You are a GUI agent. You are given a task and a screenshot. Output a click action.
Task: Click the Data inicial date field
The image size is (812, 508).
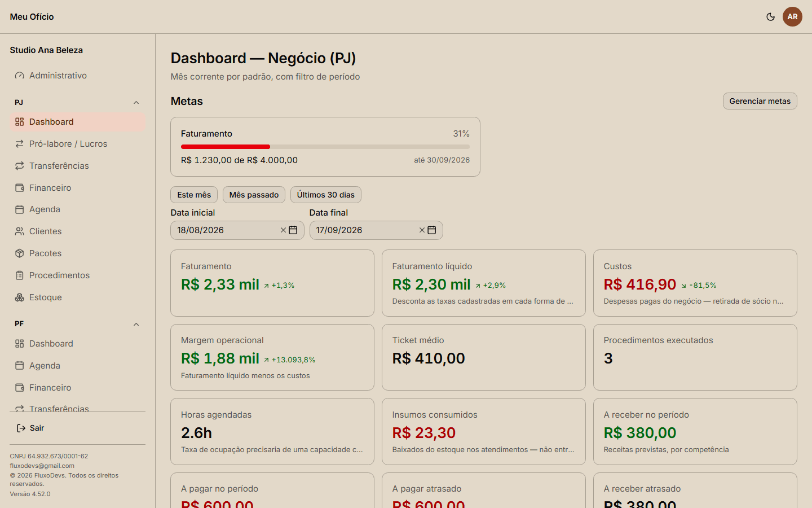(x=237, y=230)
